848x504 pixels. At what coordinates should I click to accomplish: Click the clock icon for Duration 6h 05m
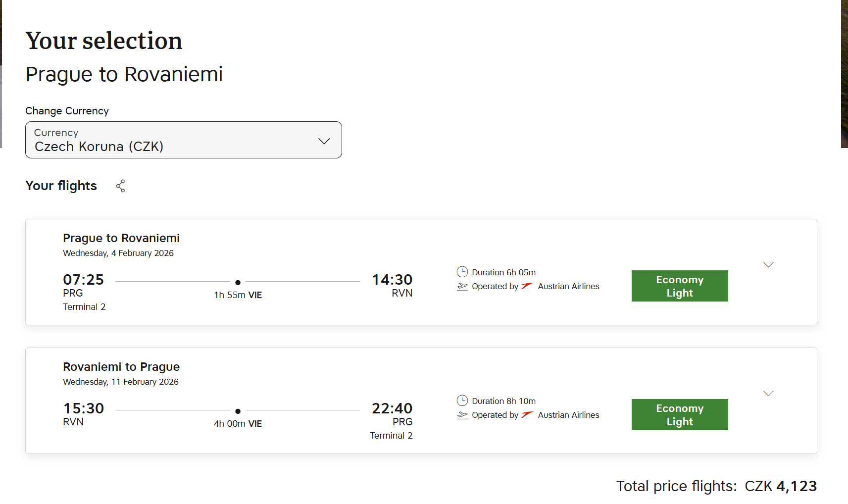pos(462,272)
